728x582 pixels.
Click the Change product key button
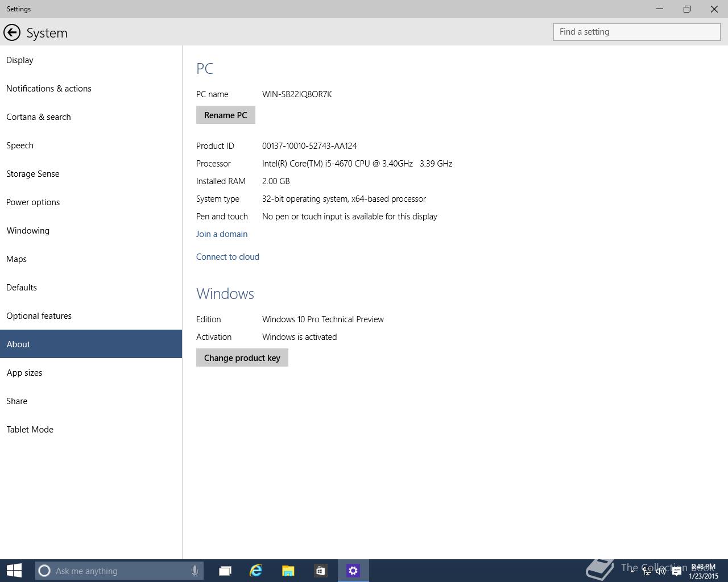point(242,357)
